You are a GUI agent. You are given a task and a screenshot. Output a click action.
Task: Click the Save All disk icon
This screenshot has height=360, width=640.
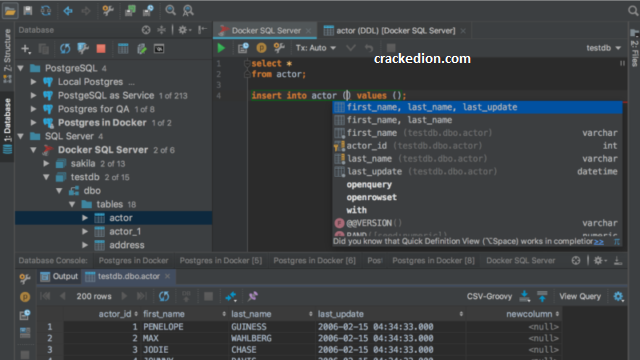click(28, 11)
